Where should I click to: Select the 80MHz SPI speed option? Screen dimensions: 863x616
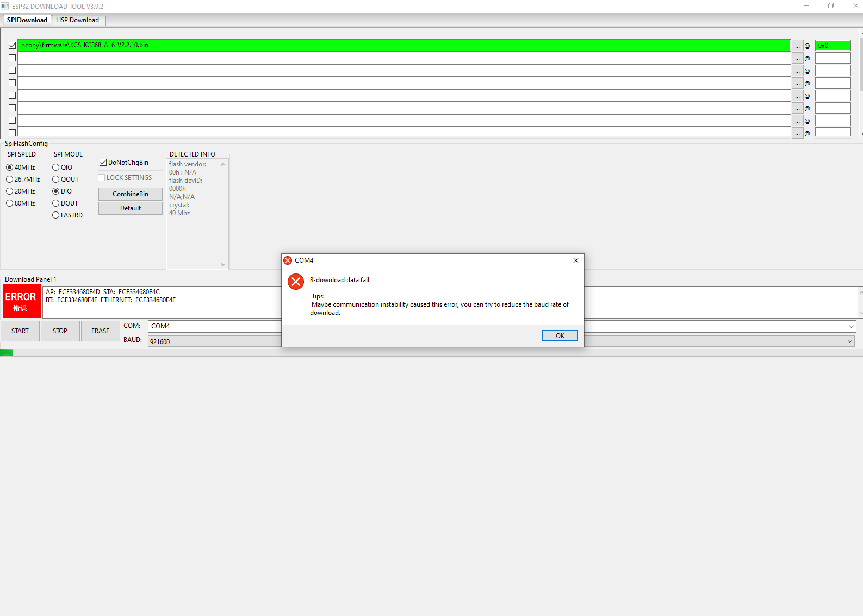pos(10,203)
